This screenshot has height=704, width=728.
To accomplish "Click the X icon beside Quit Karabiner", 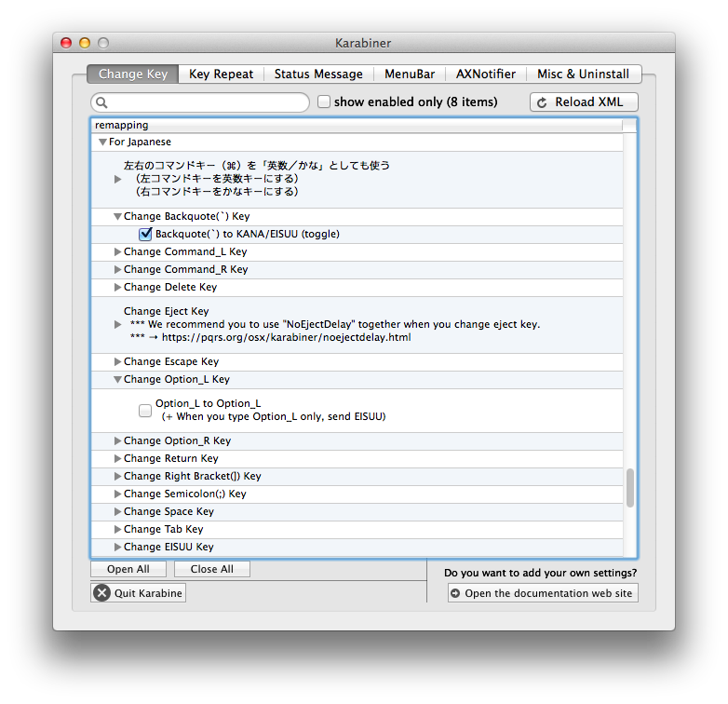I will click(x=102, y=593).
